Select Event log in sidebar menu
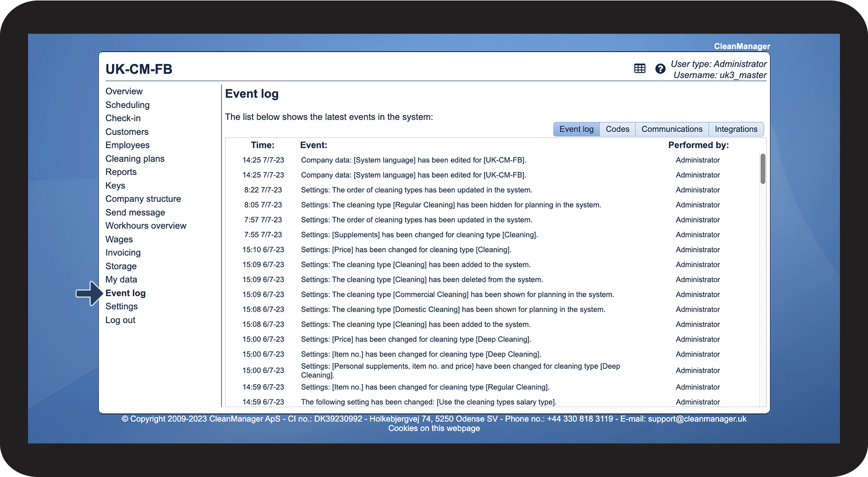Viewport: 868px width, 477px height. [125, 293]
